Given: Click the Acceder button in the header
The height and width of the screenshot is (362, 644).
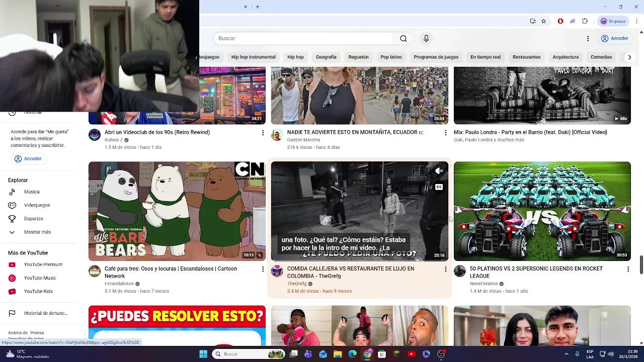Looking at the screenshot, I should coord(615,38).
